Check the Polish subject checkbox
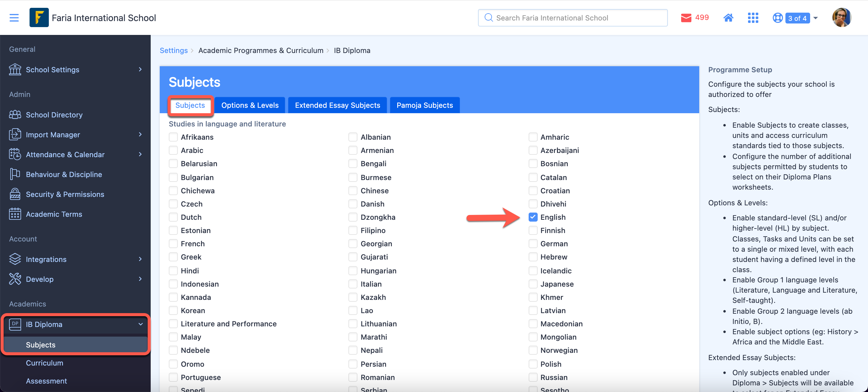The width and height of the screenshot is (868, 392). 533,364
